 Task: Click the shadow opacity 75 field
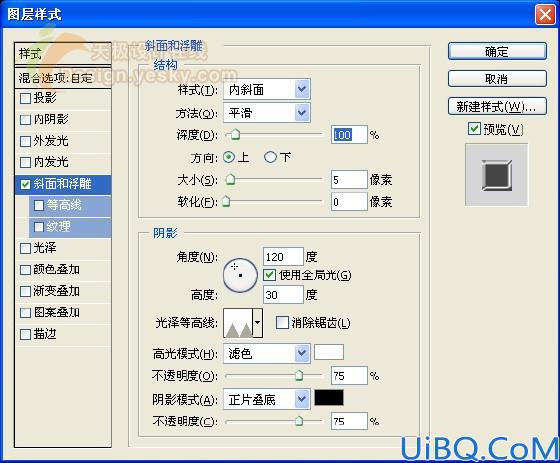(x=349, y=421)
